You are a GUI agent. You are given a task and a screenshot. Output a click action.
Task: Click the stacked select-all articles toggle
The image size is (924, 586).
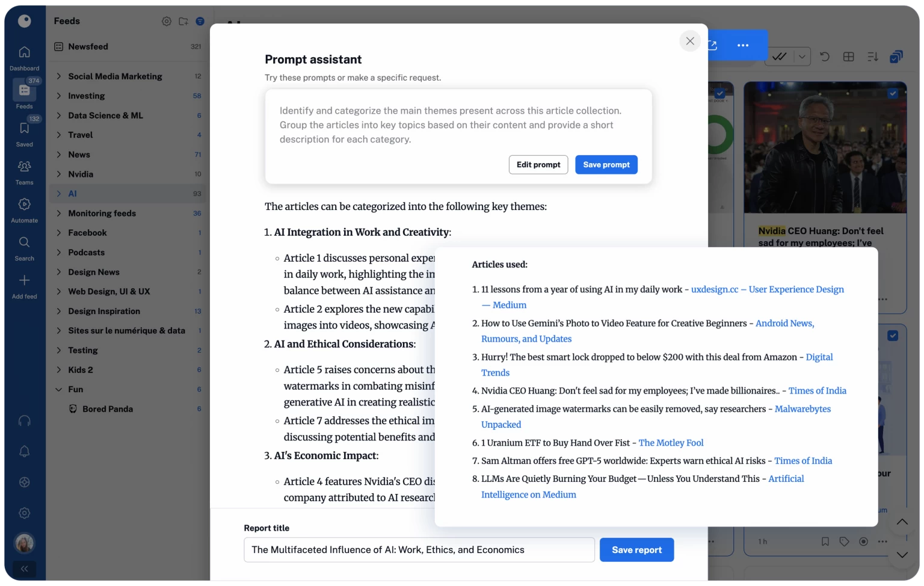tap(896, 56)
